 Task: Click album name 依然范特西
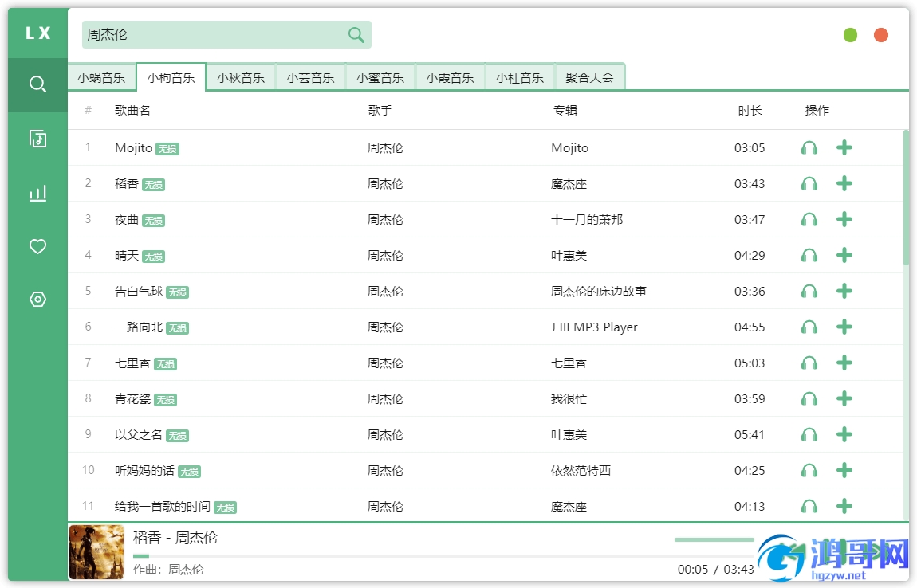pos(581,471)
